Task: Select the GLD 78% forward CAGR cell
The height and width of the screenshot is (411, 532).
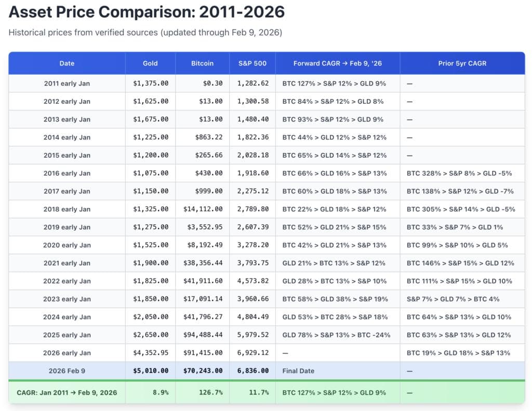Action: (336, 335)
